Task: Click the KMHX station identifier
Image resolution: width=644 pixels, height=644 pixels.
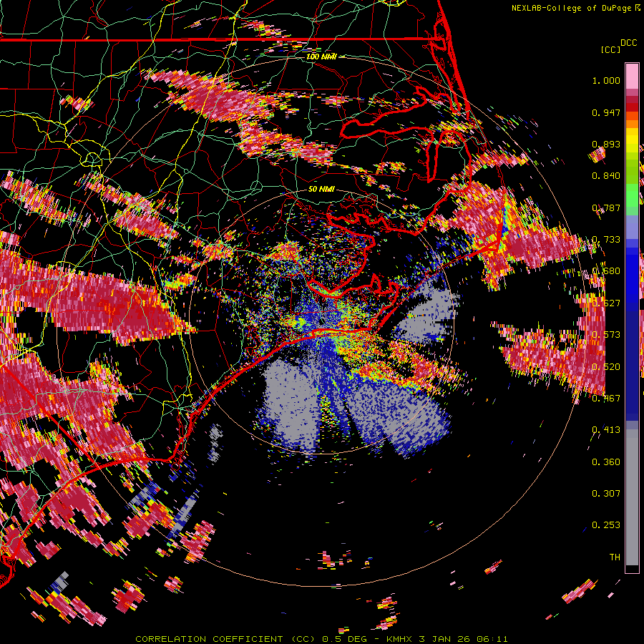Action: [x=400, y=639]
